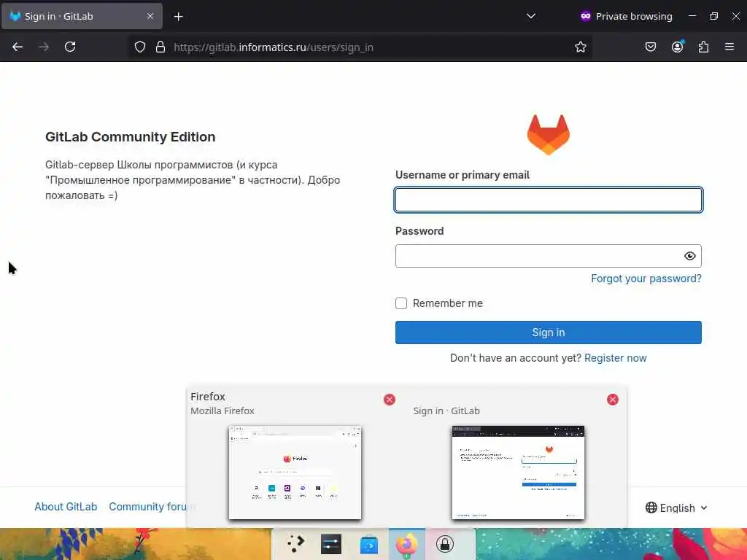
Task: Click the lock icon in taskbar
Action: (444, 544)
